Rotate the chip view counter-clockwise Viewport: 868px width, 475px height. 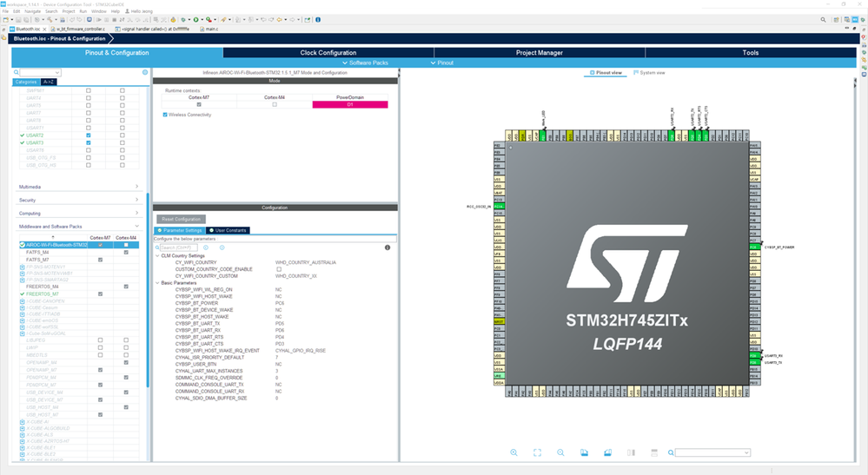pyautogui.click(x=608, y=452)
